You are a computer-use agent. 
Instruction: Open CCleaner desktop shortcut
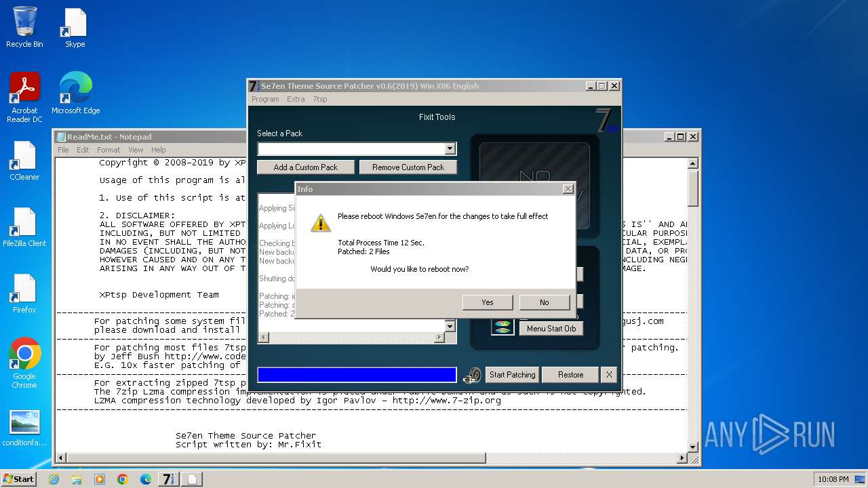tap(24, 161)
